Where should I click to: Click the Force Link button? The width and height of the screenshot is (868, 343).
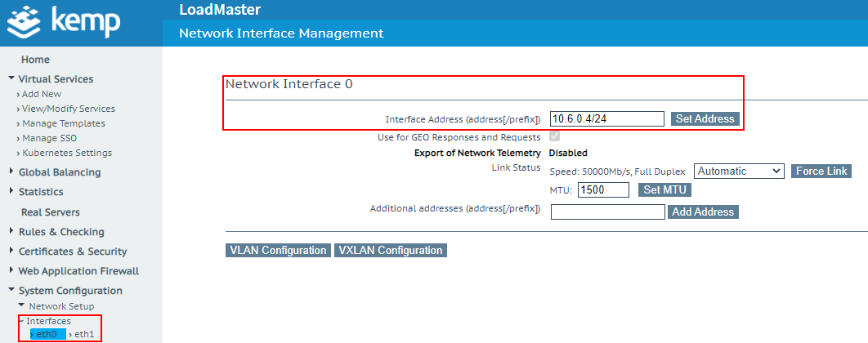pos(821,171)
